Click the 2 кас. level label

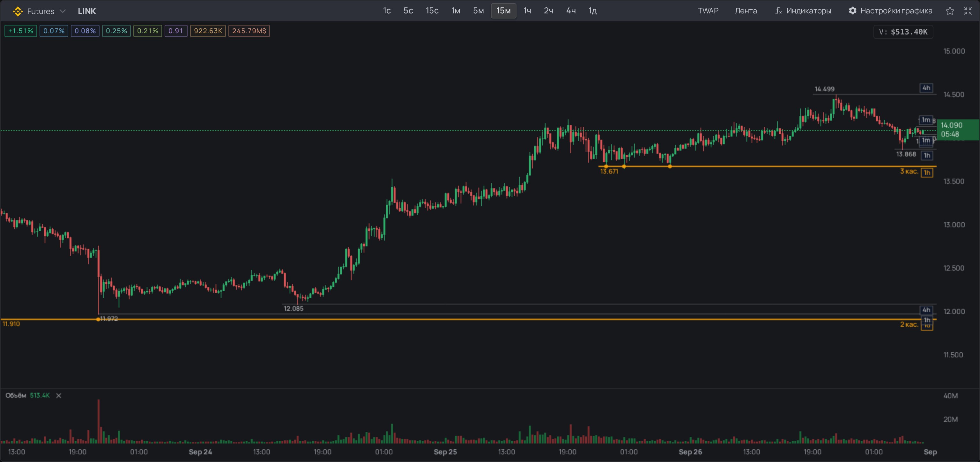click(x=909, y=324)
